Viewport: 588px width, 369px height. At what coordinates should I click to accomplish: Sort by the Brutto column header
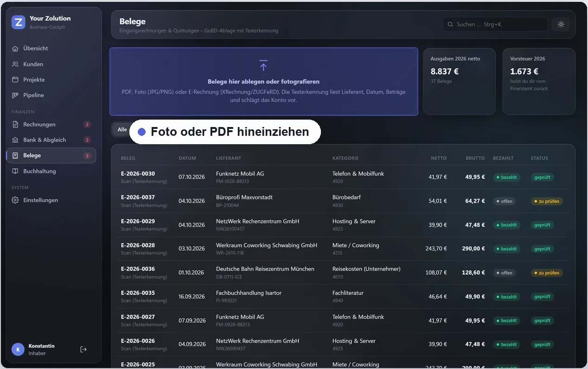[475, 159]
